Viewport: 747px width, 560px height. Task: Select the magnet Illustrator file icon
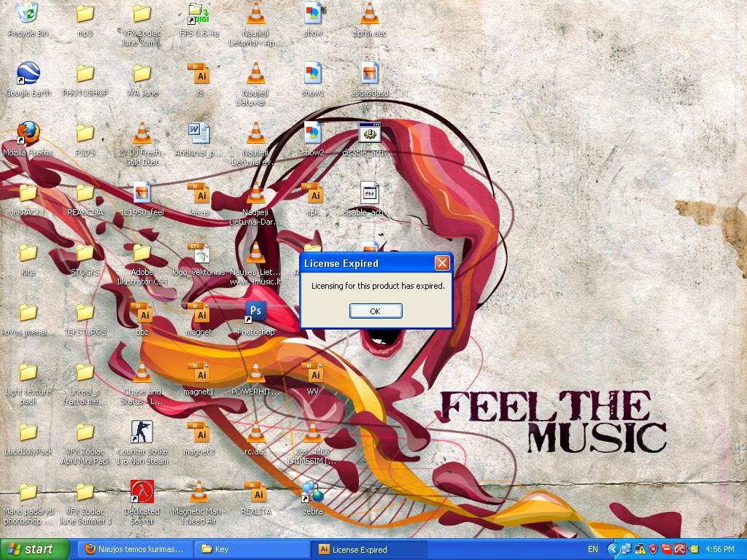click(x=198, y=313)
